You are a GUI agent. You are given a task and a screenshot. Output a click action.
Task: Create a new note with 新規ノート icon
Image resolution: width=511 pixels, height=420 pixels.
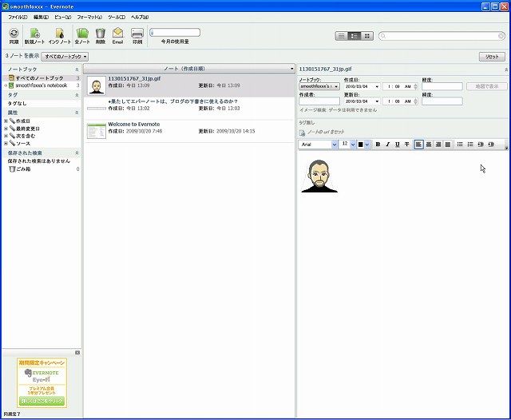(34, 36)
